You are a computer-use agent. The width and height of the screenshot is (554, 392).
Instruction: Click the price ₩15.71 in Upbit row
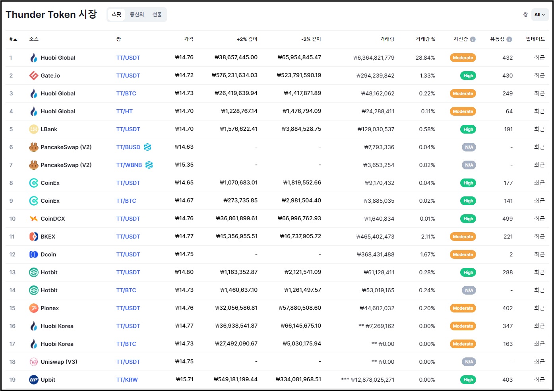185,379
